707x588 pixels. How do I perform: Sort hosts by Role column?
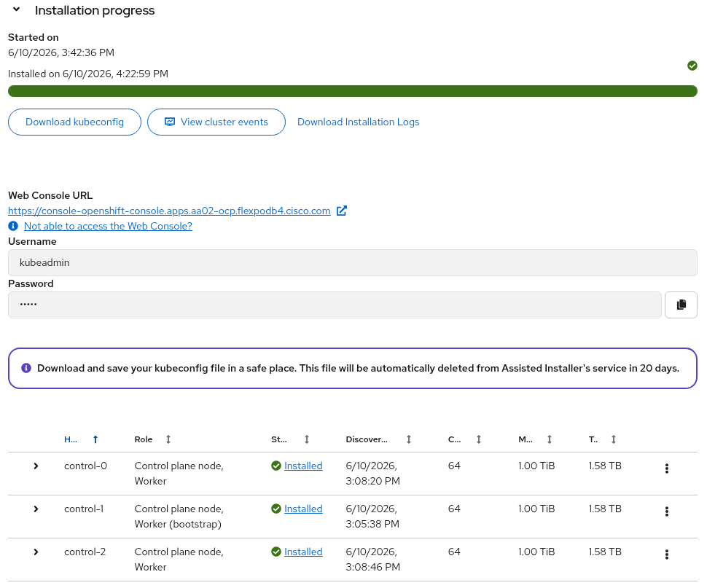point(168,439)
